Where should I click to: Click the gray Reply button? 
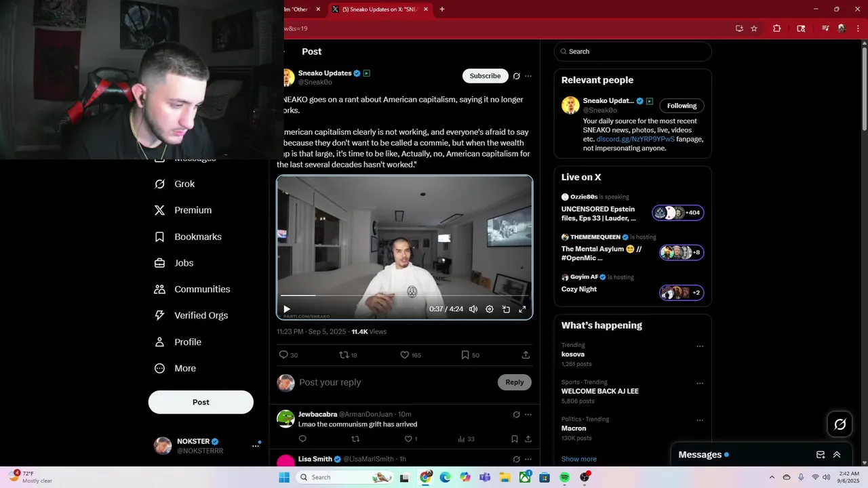pyautogui.click(x=515, y=382)
